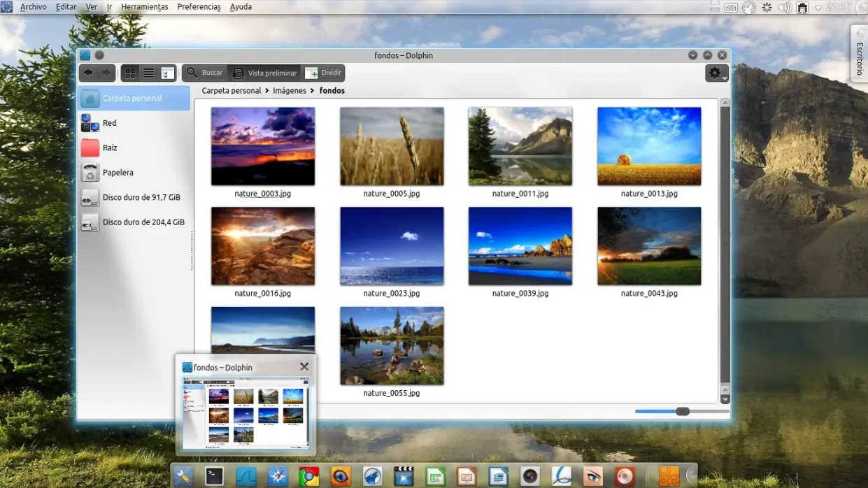Screen dimensions: 868x488
Task: Switch to details list view mode
Action: click(x=149, y=73)
